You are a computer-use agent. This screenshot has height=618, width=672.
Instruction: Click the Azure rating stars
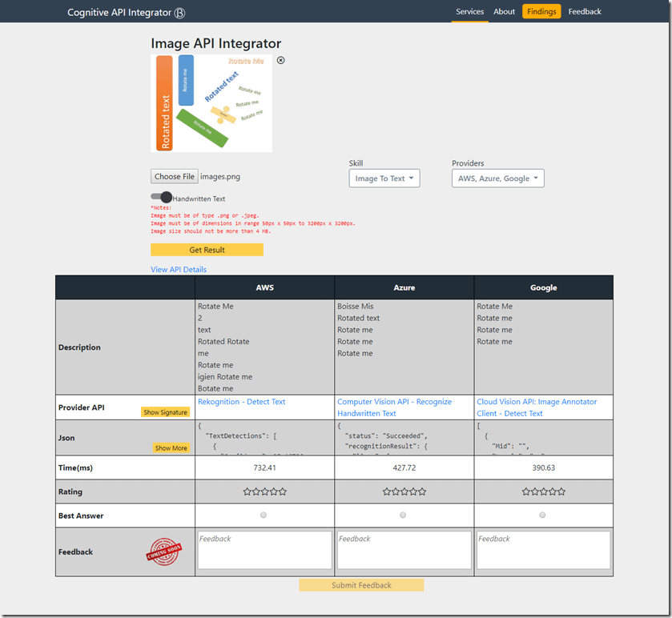[x=404, y=492]
